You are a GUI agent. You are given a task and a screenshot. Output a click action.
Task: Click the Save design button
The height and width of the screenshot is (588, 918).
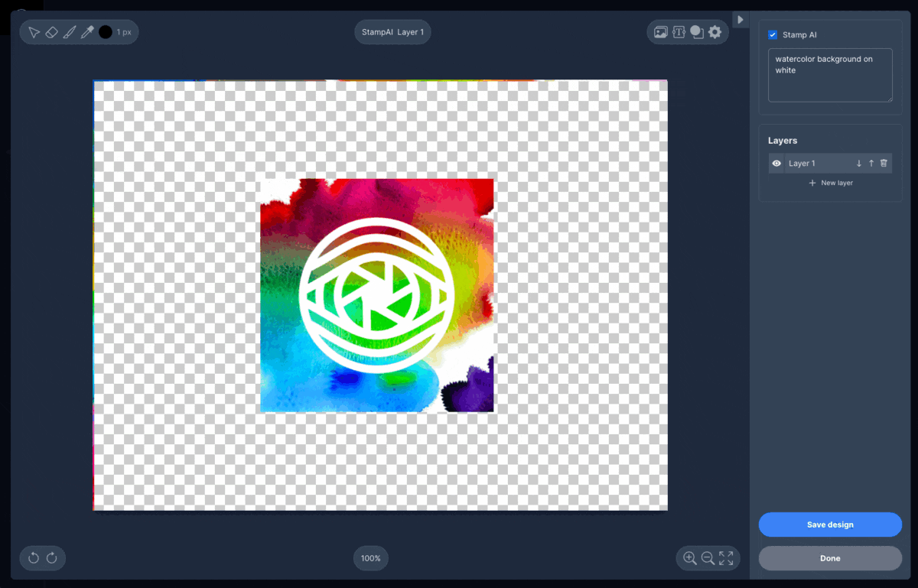pyautogui.click(x=830, y=525)
